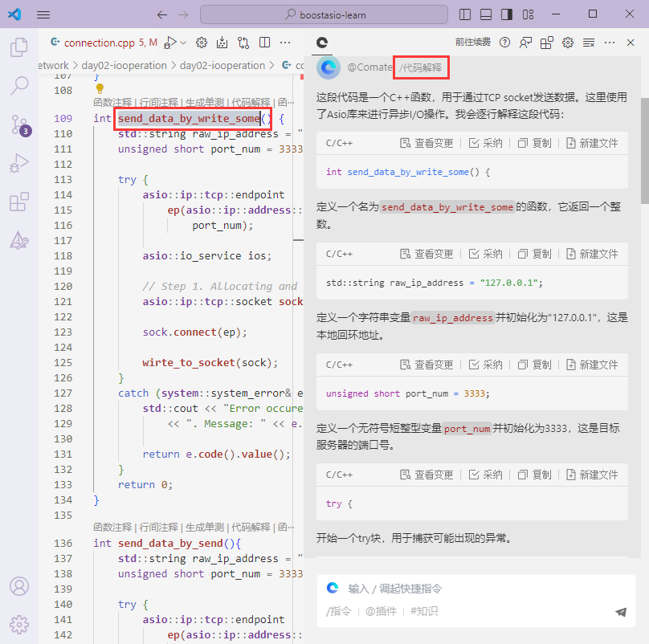Go back with the left arrow in title bar
The height and width of the screenshot is (644, 649).
pyautogui.click(x=161, y=15)
